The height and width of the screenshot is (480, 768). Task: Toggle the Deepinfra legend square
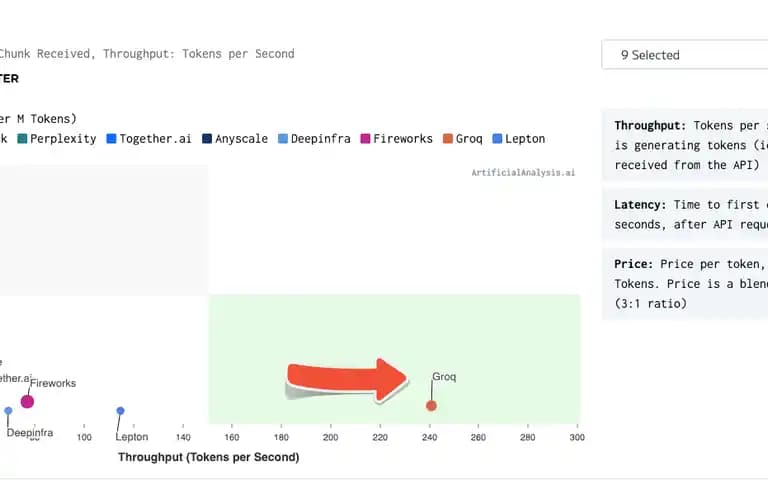tap(283, 139)
